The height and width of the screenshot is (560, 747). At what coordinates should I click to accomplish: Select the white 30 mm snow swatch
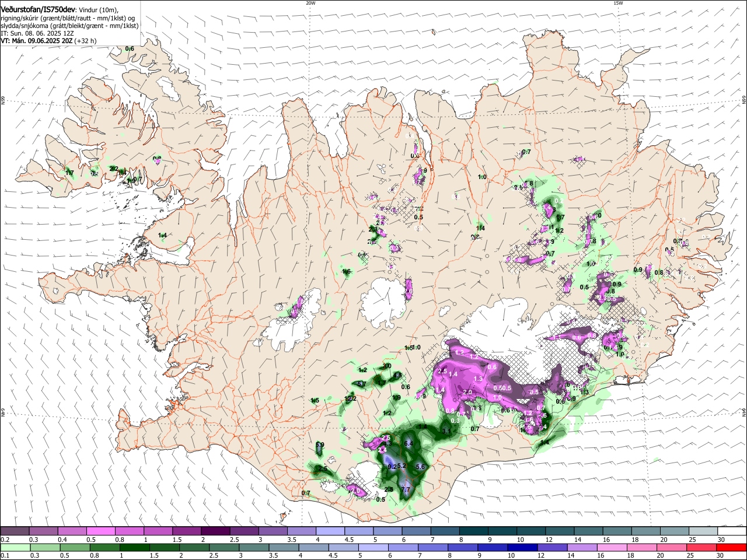732,531
